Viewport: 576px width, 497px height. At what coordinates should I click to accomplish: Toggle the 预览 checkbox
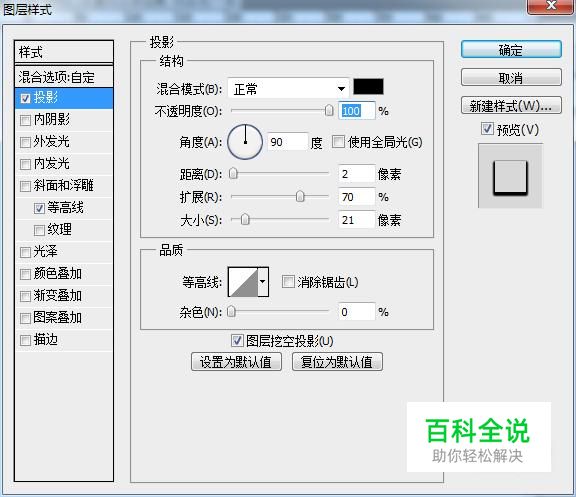point(487,129)
